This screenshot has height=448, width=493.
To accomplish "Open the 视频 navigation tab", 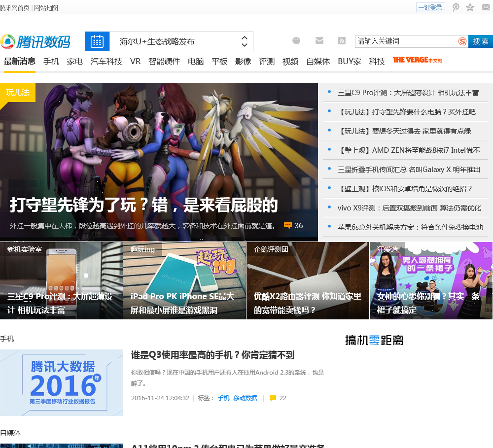I will click(x=290, y=62).
